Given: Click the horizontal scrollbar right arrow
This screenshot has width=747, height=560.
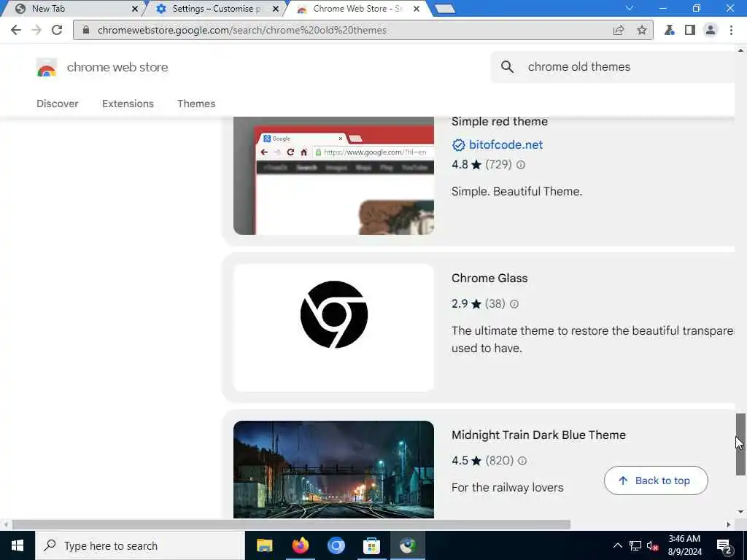Looking at the screenshot, I should [728, 524].
